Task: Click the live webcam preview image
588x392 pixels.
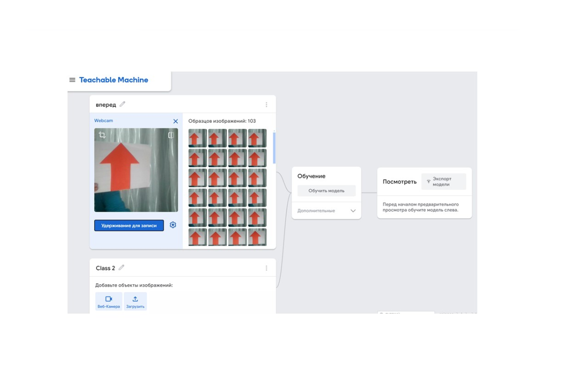Action: 136,170
